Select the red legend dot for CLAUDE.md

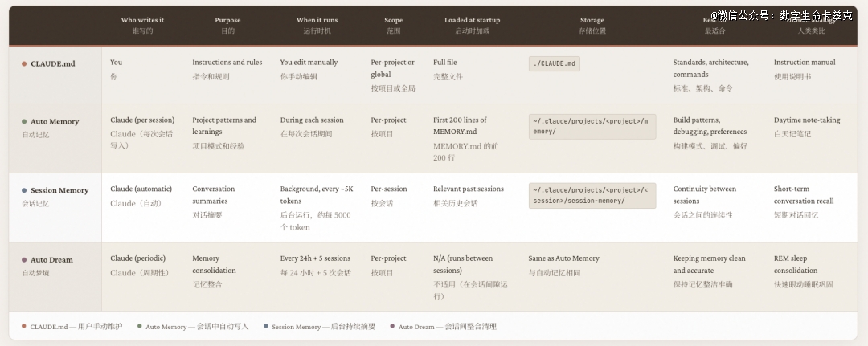(x=24, y=326)
